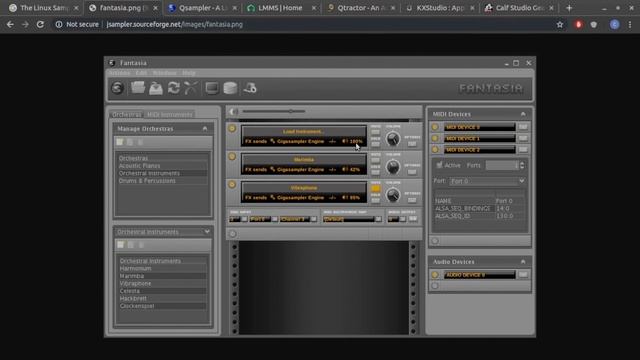Click the crossed tools reset sampler icon
This screenshot has width=640, height=360.
coord(191,88)
